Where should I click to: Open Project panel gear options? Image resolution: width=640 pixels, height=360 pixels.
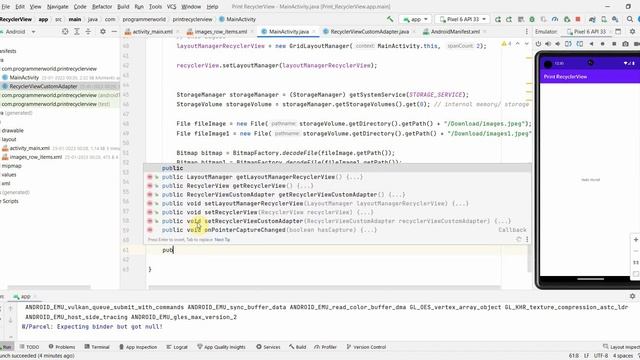(x=103, y=31)
